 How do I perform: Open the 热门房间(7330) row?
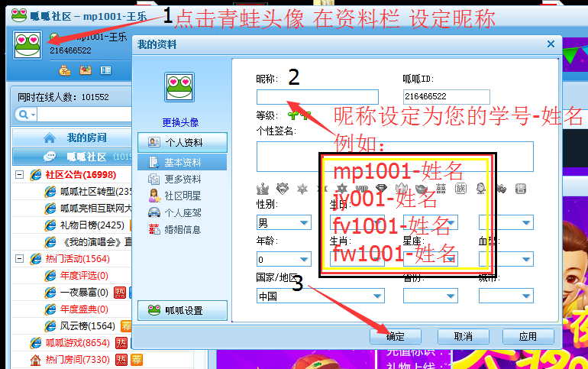click(78, 360)
